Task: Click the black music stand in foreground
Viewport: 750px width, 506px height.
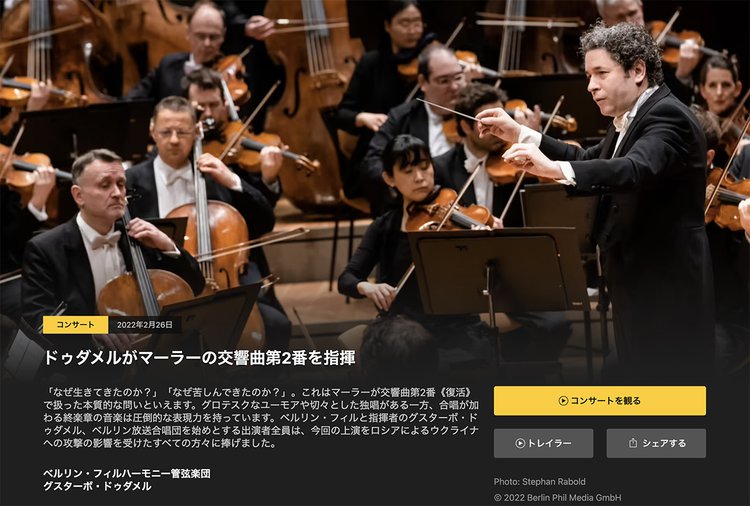Action: tap(497, 271)
